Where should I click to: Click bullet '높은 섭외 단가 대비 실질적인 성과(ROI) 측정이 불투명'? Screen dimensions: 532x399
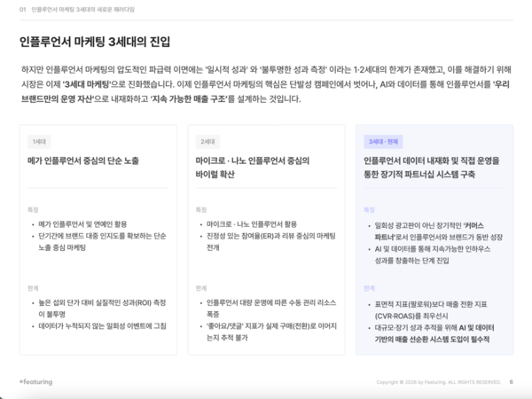(102, 308)
